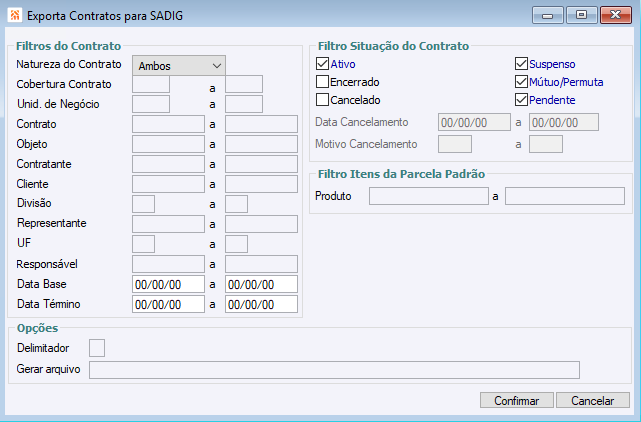Click the starting Data Cancelamento field
The width and height of the screenshot is (641, 422).
[x=474, y=122]
